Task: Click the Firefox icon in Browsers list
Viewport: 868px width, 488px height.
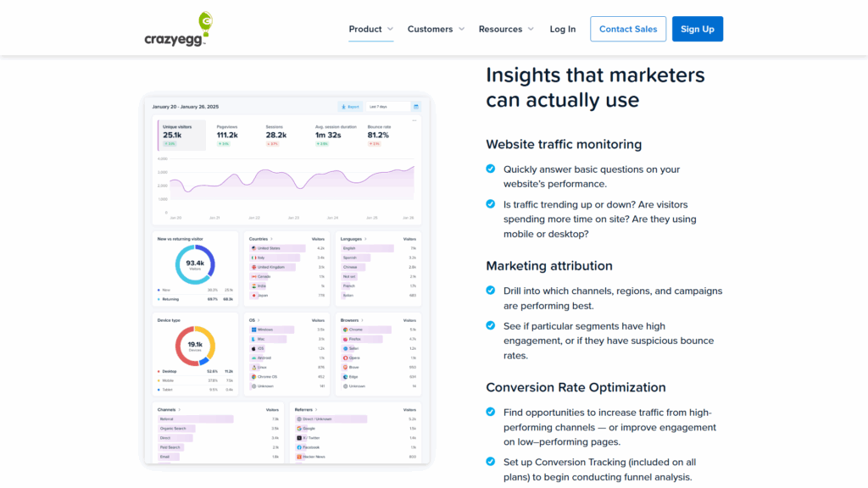Action: click(345, 338)
